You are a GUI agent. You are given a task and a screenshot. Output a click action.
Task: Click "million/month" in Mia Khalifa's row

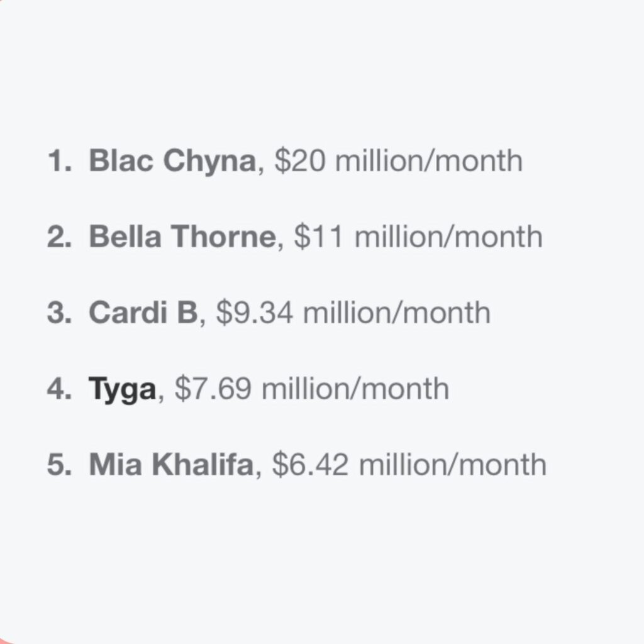pos(452,465)
